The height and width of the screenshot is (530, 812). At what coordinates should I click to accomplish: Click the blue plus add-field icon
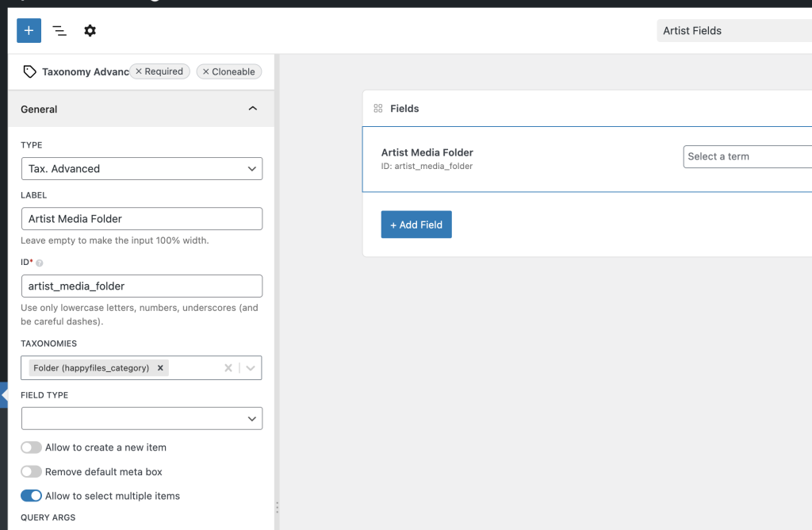tap(29, 31)
